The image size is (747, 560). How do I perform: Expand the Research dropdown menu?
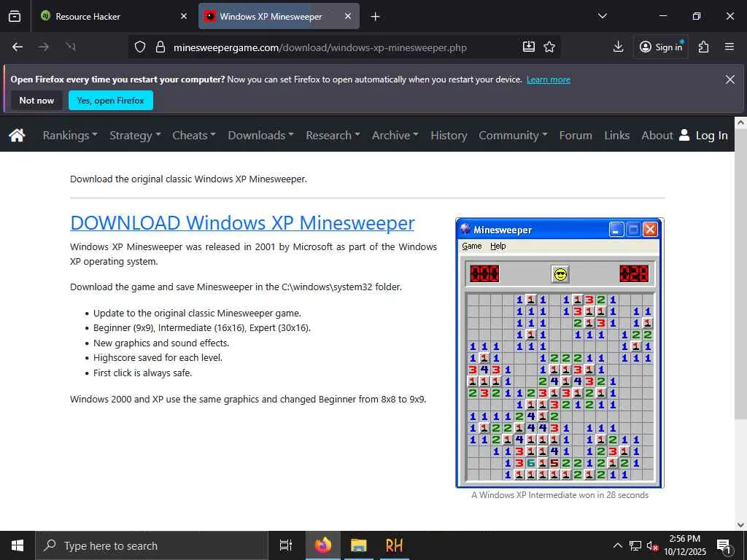point(333,135)
